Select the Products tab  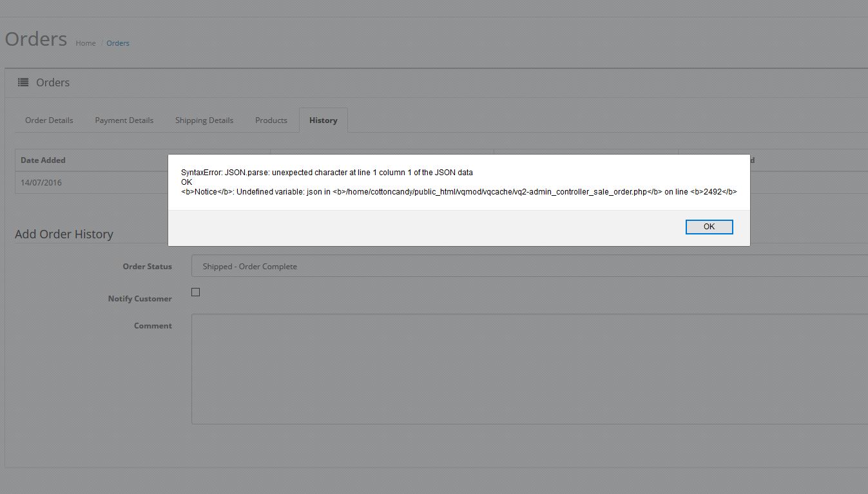click(x=271, y=120)
